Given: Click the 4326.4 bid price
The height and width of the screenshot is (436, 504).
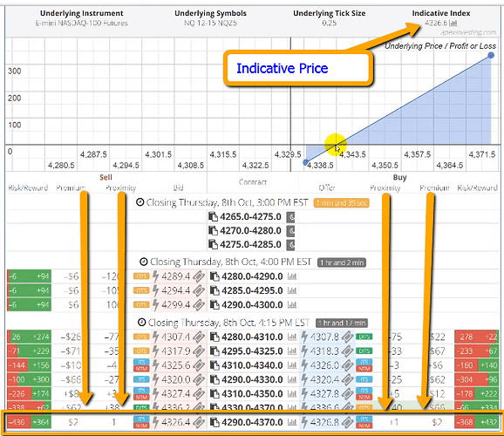Looking at the screenshot, I should tap(176, 422).
